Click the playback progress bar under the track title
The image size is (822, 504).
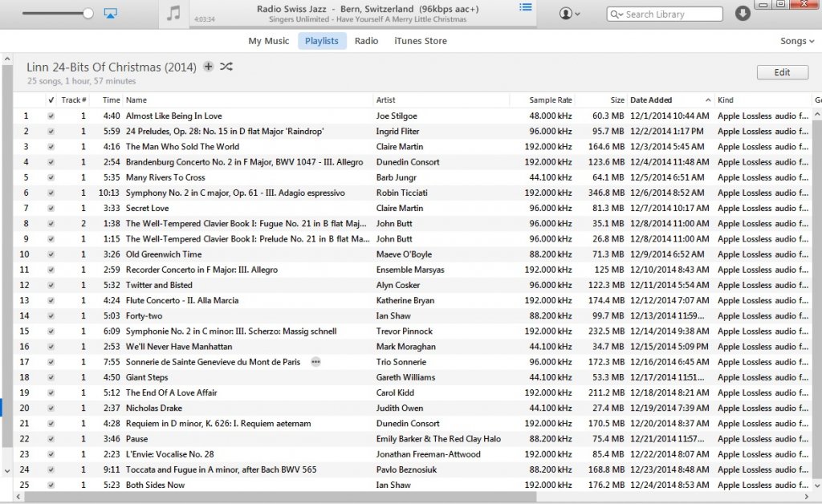tap(362, 26)
